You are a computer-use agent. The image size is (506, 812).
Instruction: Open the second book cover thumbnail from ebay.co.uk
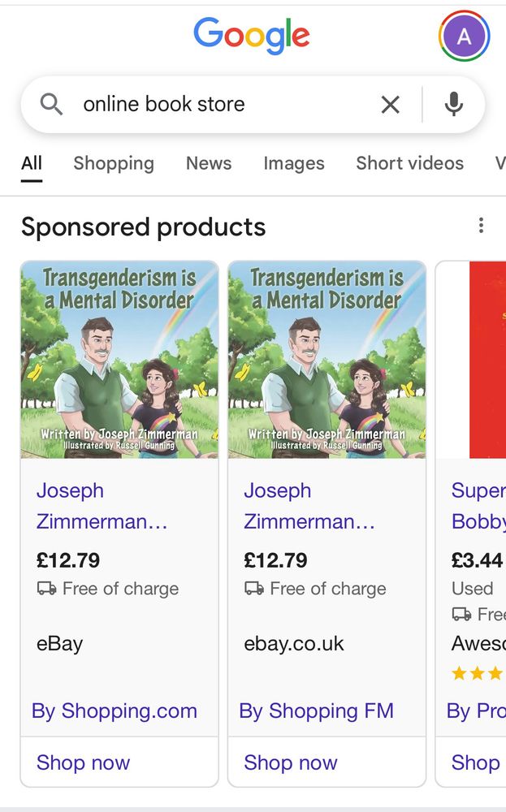click(x=327, y=360)
